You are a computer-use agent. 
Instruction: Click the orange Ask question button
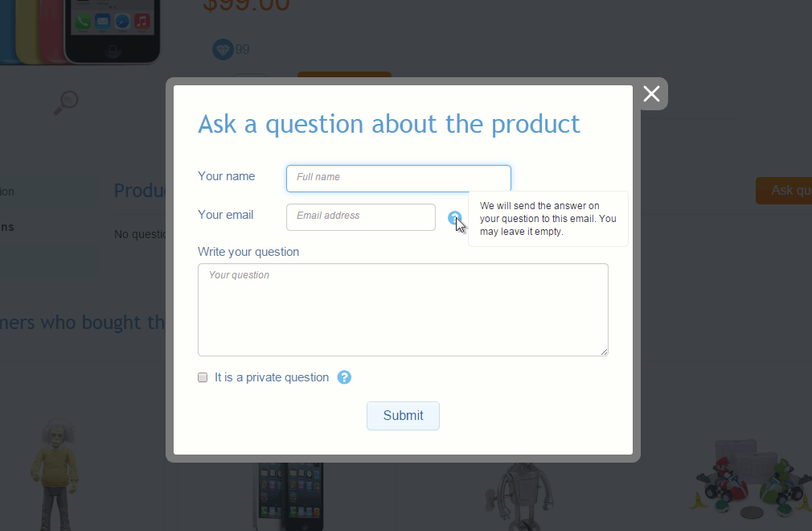pyautogui.click(x=784, y=190)
